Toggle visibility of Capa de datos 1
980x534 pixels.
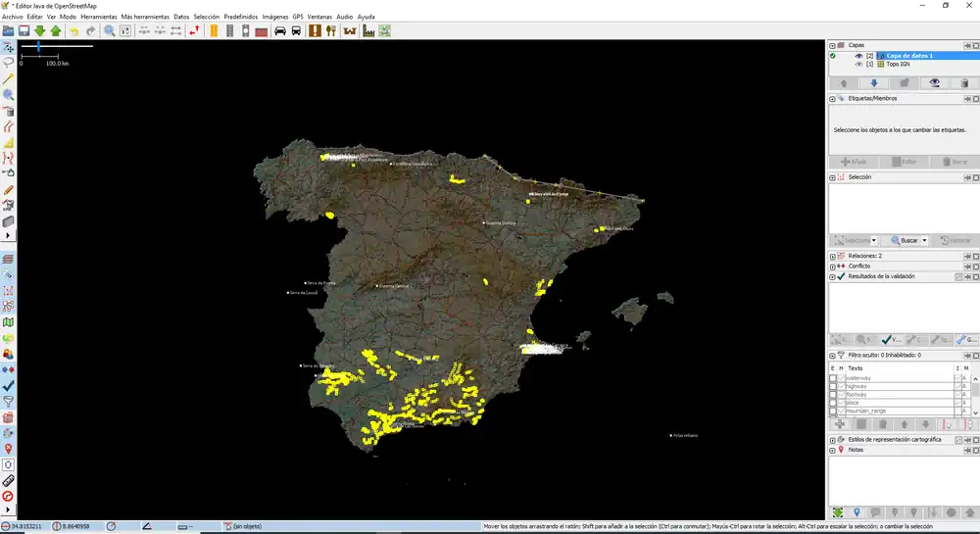858,56
